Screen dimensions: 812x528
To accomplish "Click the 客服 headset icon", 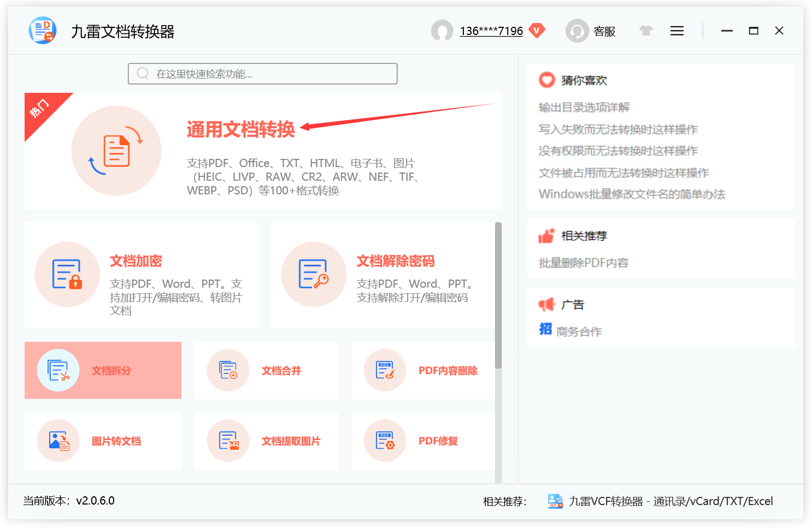I will point(577,31).
